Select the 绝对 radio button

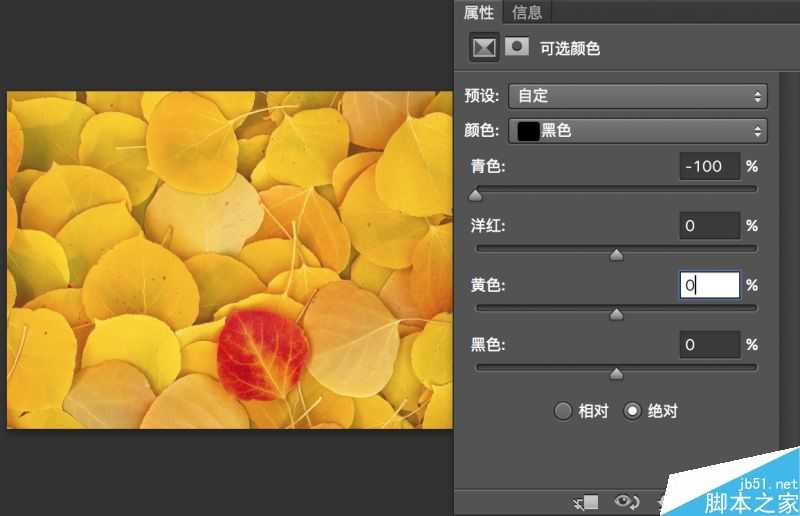pos(632,411)
